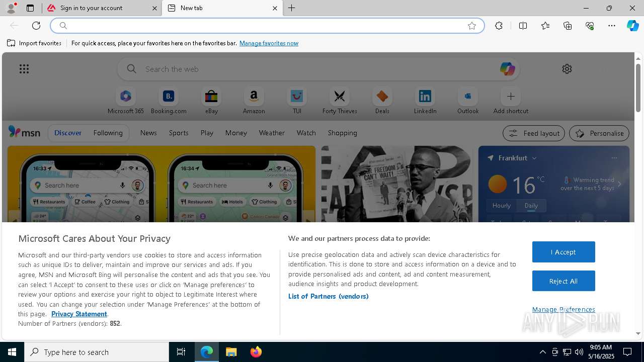Open the Forty Thieves shortcut

(340, 101)
